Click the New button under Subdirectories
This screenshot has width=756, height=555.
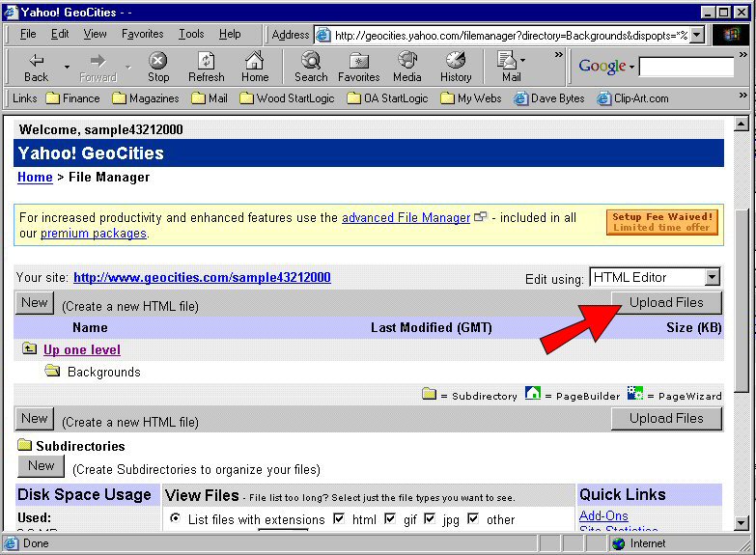pyautogui.click(x=41, y=466)
